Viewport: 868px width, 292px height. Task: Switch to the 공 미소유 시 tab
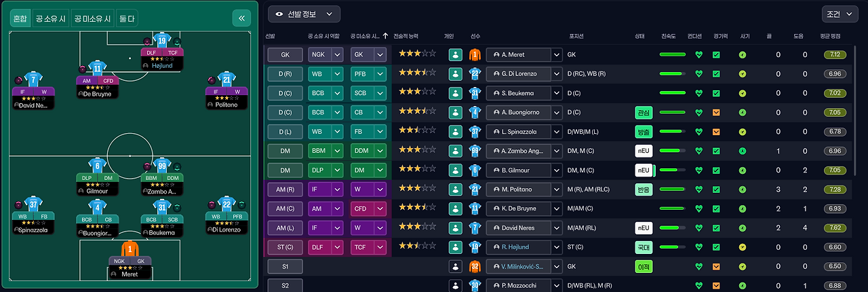pos(92,18)
